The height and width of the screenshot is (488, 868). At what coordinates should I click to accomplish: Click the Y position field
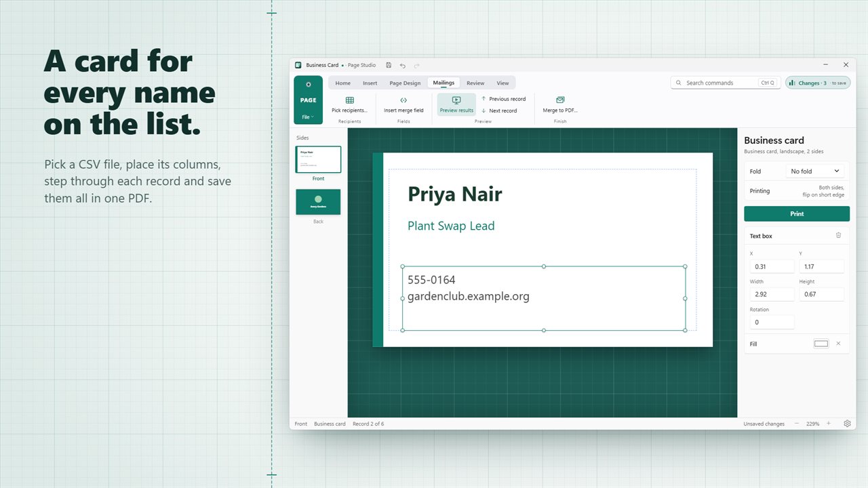click(821, 266)
